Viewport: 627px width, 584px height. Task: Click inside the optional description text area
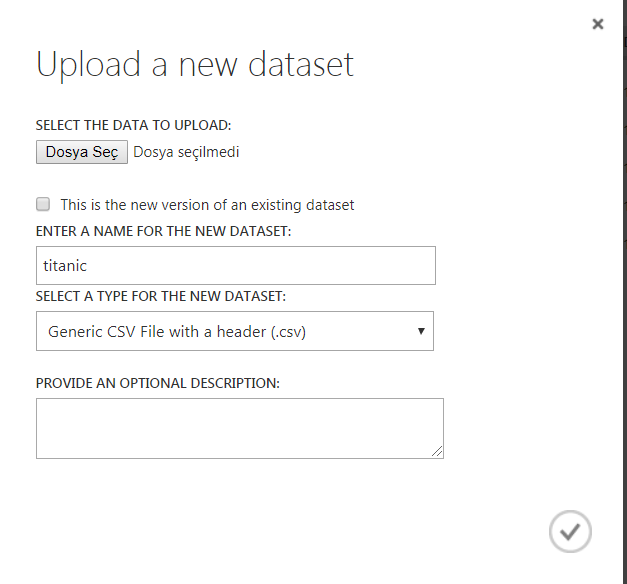(x=239, y=428)
